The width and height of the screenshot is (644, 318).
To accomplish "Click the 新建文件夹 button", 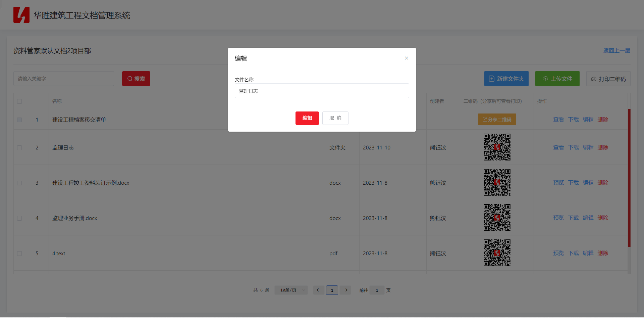I will click(506, 79).
